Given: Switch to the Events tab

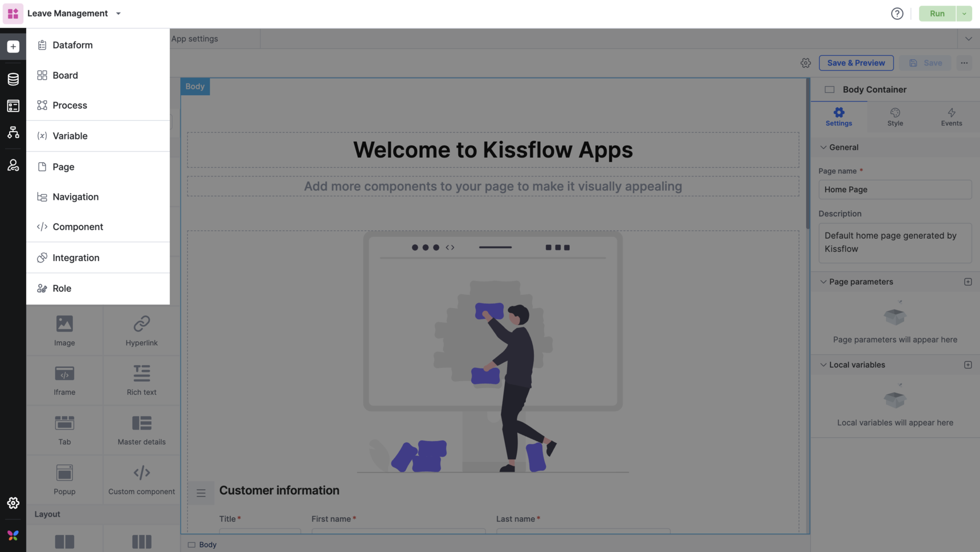Looking at the screenshot, I should 952,117.
